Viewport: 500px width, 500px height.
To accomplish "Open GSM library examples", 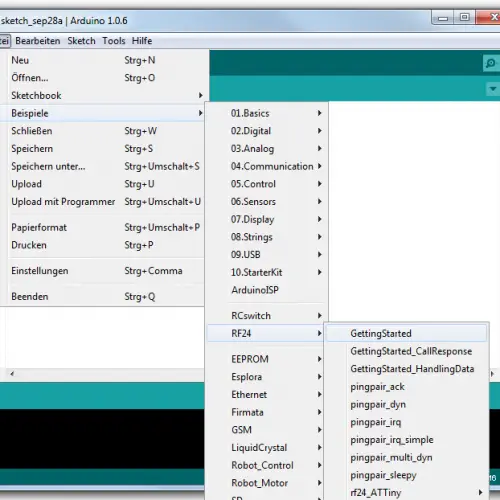I will [266, 430].
